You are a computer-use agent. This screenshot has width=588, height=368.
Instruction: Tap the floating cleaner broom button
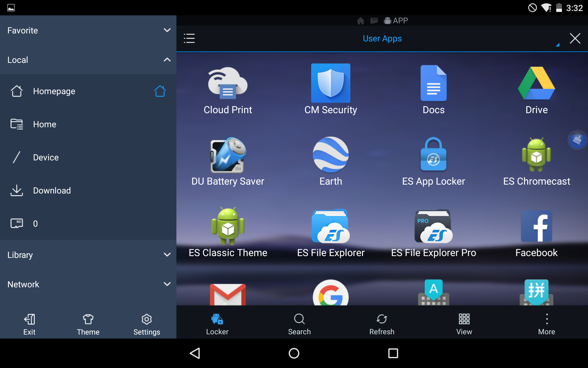[x=577, y=140]
